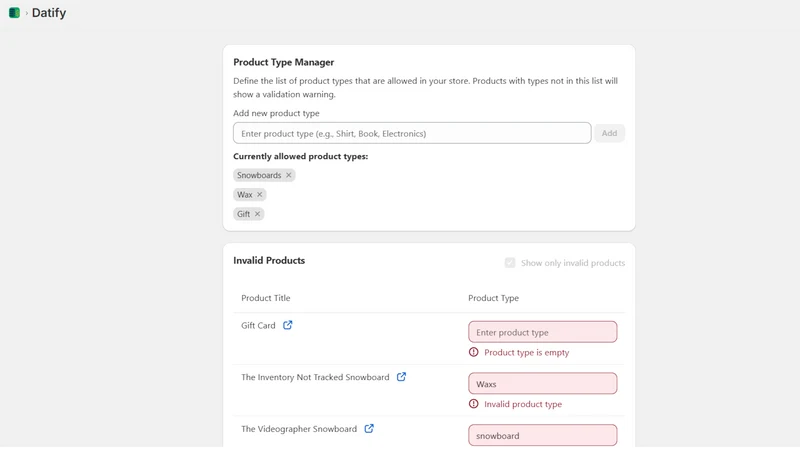Image resolution: width=800 pixels, height=450 pixels.
Task: Toggle Show only invalid products checkbox
Action: pos(510,263)
